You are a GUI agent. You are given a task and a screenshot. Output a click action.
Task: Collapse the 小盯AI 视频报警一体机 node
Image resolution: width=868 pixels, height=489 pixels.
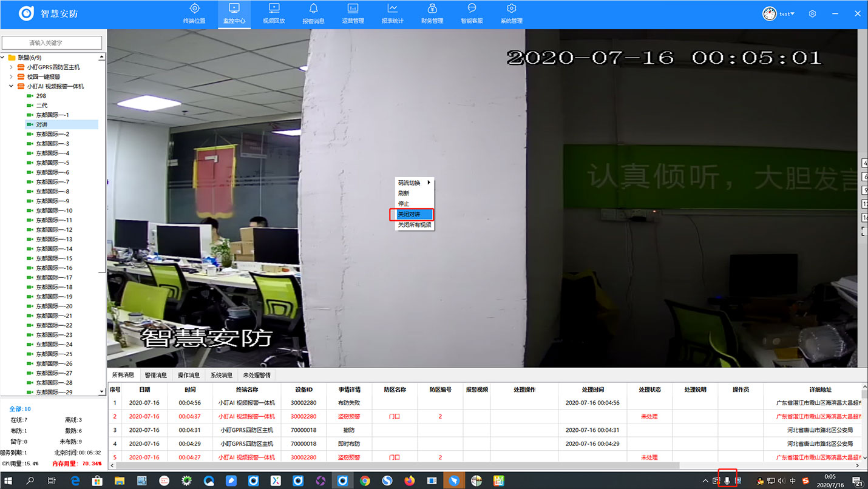click(11, 86)
